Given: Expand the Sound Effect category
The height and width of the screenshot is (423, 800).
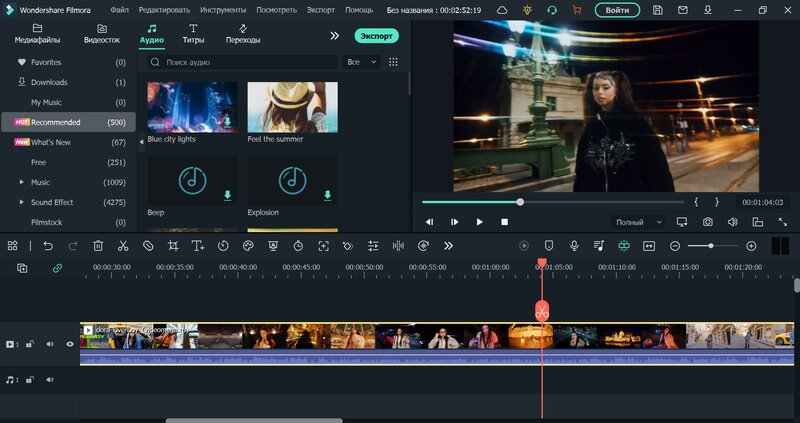Looking at the screenshot, I should point(21,202).
